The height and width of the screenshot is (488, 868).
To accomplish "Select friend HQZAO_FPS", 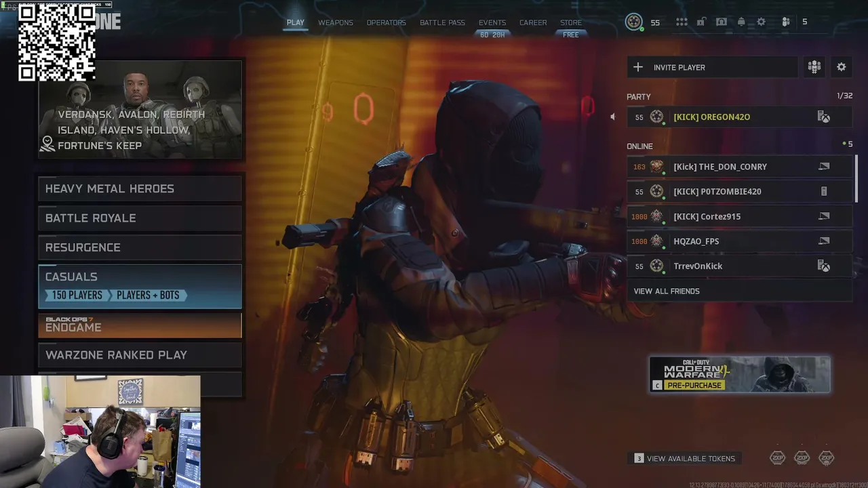I will coord(739,241).
